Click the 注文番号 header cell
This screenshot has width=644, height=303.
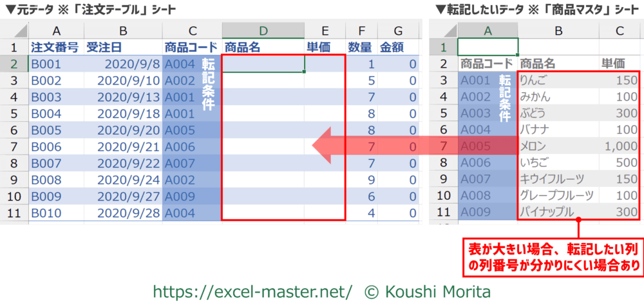click(56, 47)
